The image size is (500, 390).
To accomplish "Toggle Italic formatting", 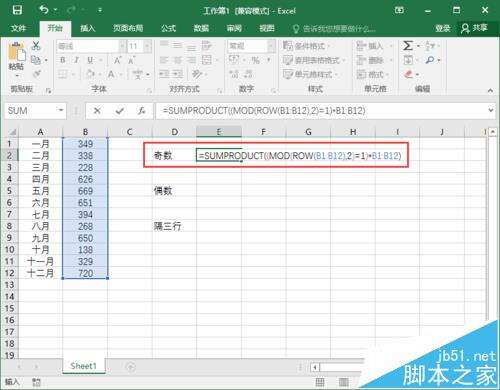I will tap(76, 60).
